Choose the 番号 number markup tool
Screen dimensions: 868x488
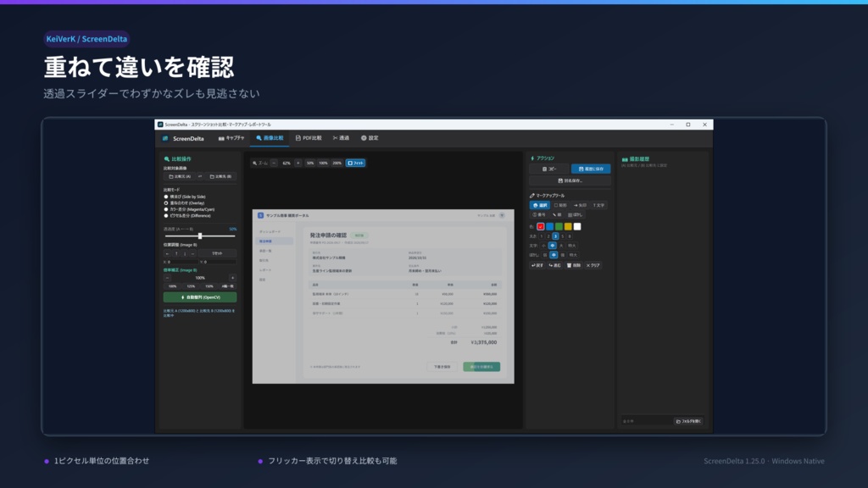[538, 214]
